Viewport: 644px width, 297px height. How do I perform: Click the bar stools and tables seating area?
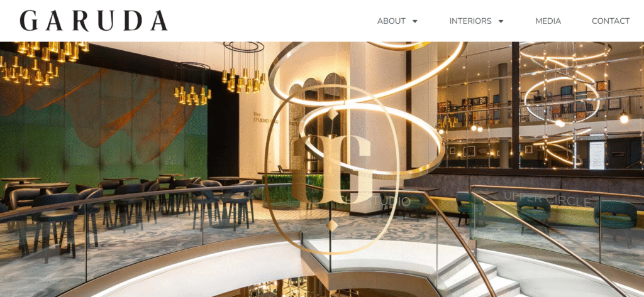[123, 205]
